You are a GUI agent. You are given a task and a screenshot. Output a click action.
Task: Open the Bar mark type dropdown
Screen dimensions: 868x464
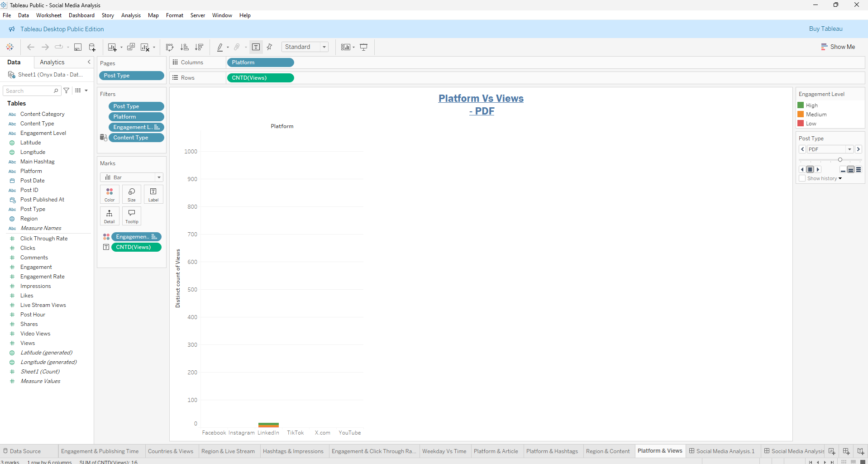tap(159, 177)
